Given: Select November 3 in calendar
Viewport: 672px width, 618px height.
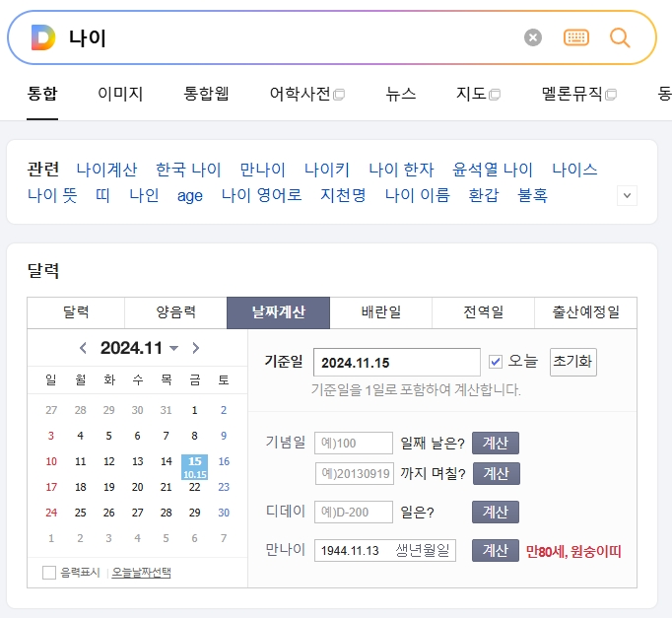Looking at the screenshot, I should tap(51, 436).
